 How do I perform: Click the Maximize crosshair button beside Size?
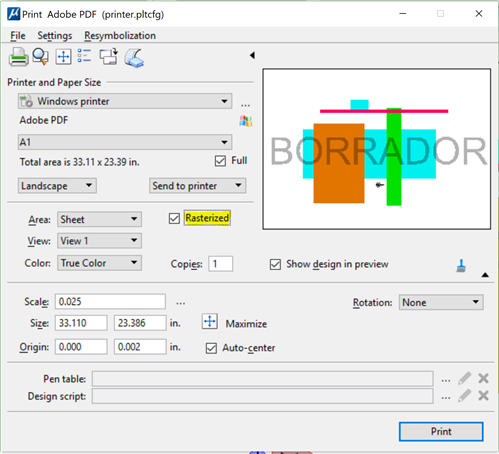(x=210, y=322)
